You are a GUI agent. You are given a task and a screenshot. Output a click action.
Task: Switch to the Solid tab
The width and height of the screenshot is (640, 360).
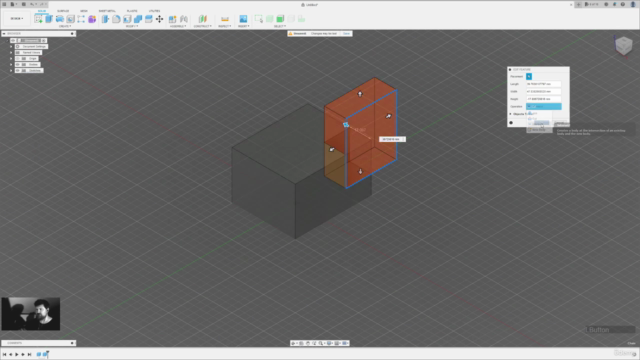pos(42,11)
